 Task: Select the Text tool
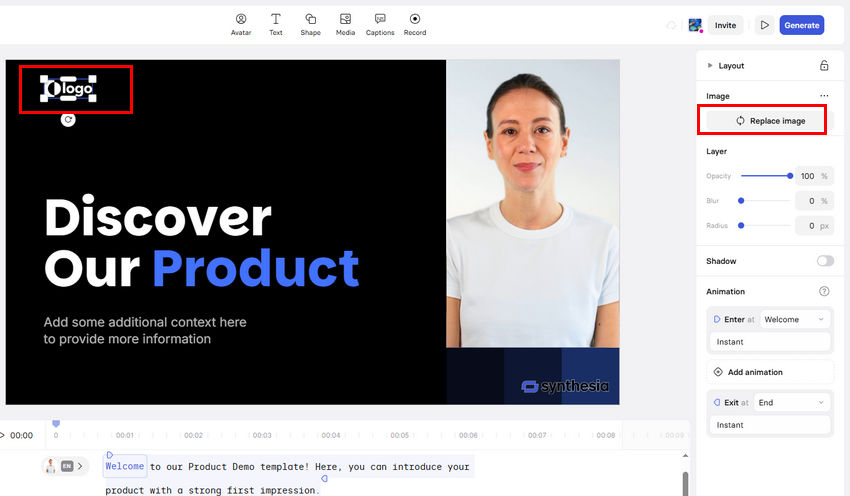(x=275, y=25)
